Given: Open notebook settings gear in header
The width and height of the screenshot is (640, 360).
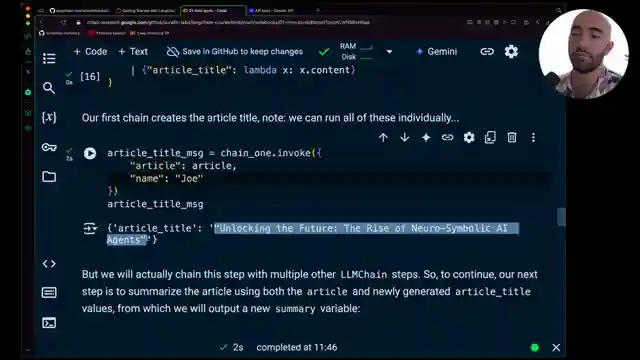Looking at the screenshot, I should point(511,52).
